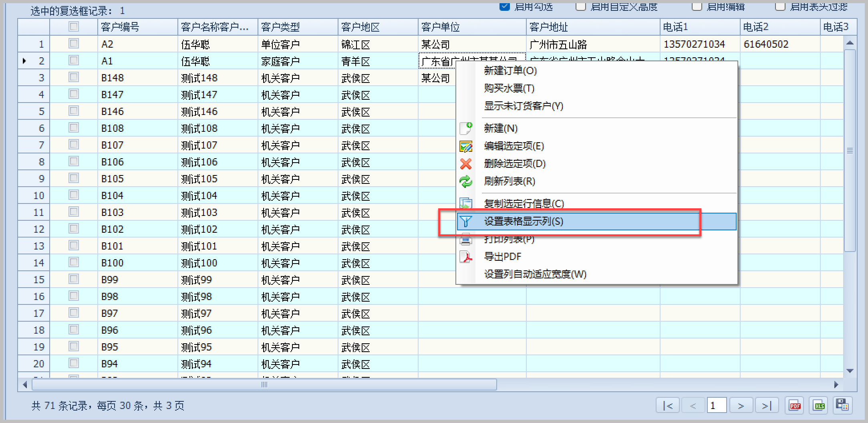
Task: Click the green plus New item icon
Action: tap(466, 128)
